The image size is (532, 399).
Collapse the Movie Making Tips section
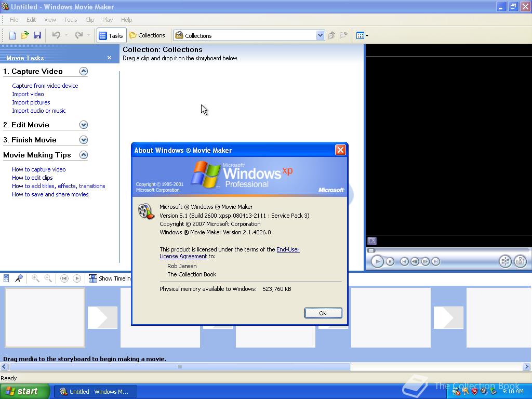click(84, 155)
